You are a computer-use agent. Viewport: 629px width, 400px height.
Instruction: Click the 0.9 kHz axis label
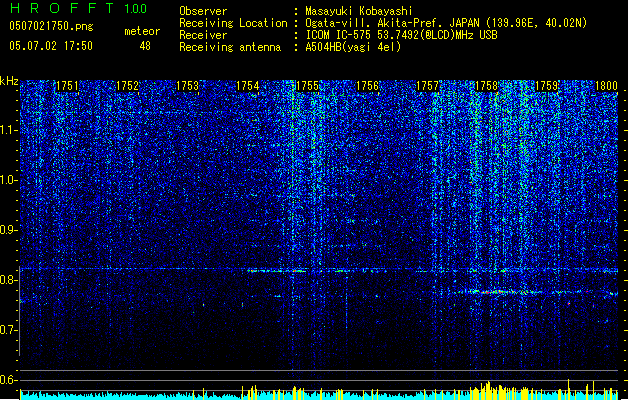(x=8, y=230)
